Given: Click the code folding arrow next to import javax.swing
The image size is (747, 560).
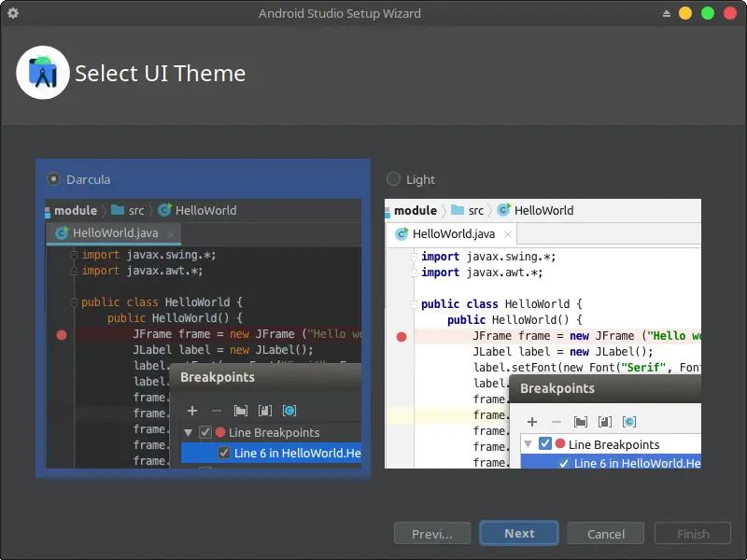Looking at the screenshot, I should (75, 256).
